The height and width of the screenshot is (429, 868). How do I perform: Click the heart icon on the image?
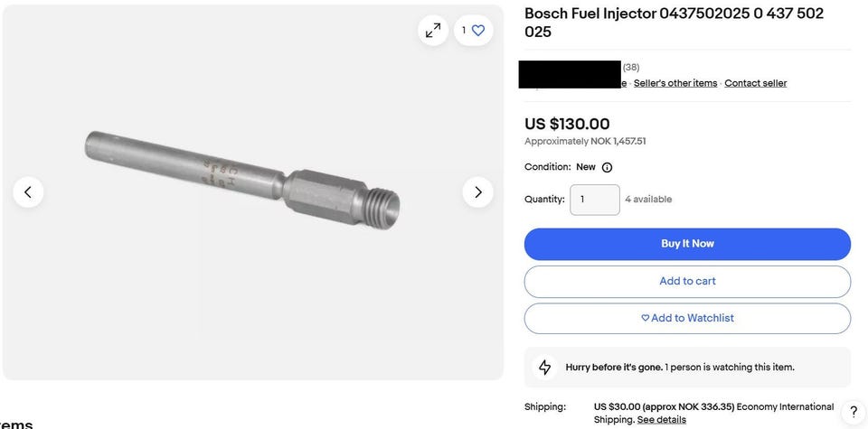pos(478,30)
